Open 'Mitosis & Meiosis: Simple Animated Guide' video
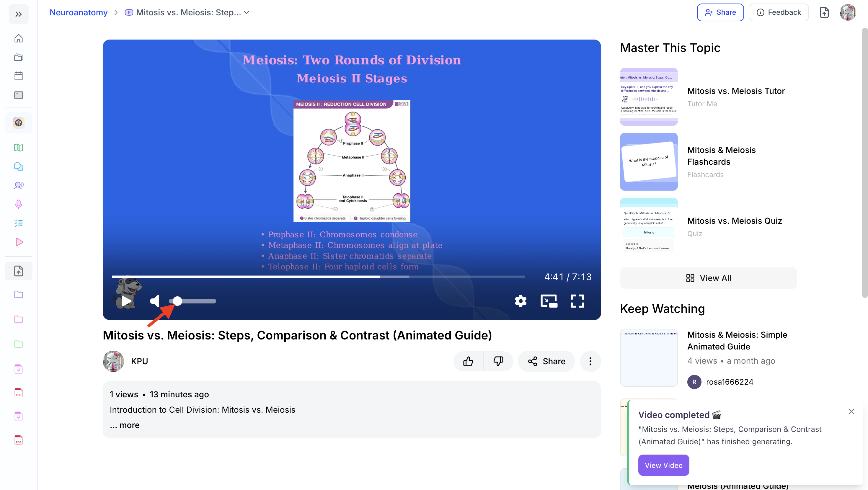 (737, 341)
